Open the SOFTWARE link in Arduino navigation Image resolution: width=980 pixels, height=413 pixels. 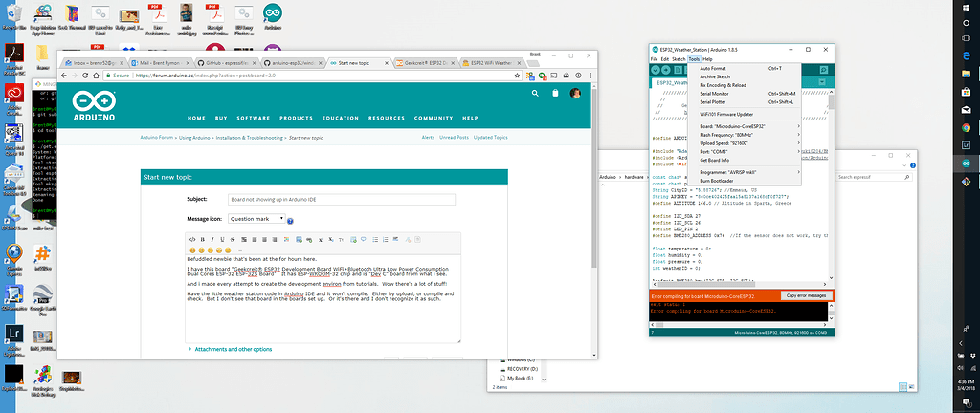click(253, 118)
